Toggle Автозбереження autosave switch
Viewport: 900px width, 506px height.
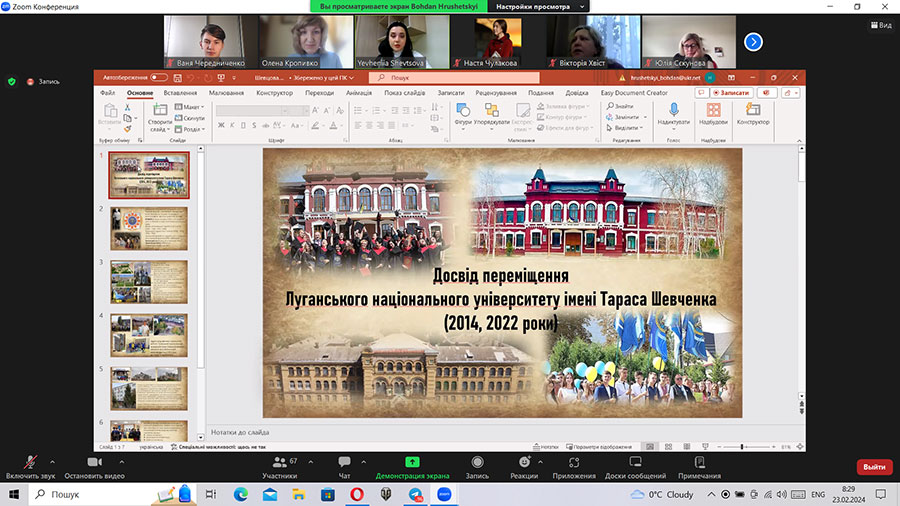159,77
